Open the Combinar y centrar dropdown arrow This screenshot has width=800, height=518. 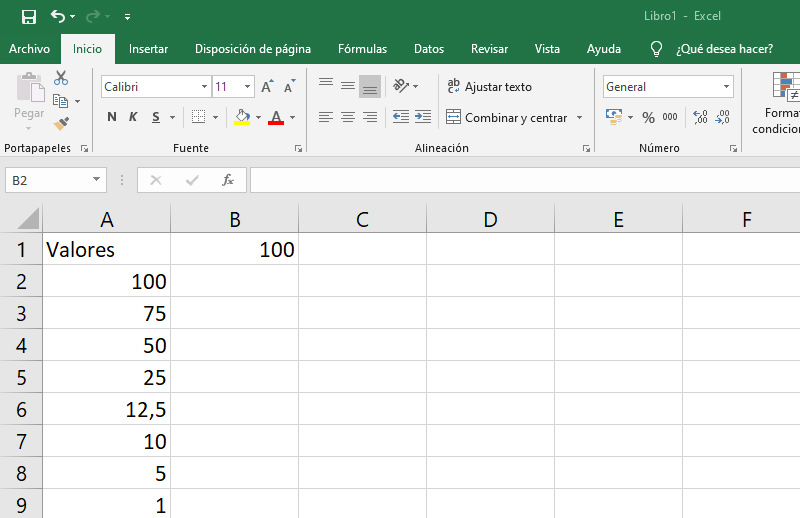(579, 118)
